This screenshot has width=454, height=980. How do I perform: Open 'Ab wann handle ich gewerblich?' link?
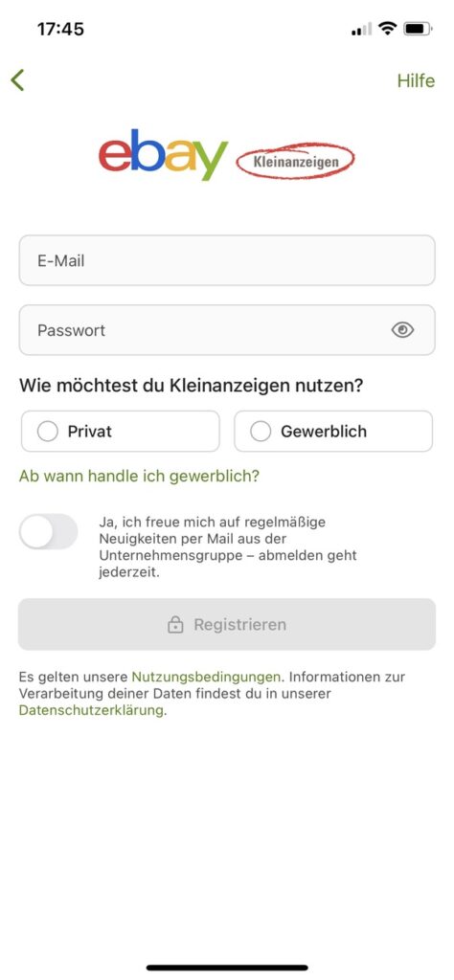pyautogui.click(x=139, y=477)
